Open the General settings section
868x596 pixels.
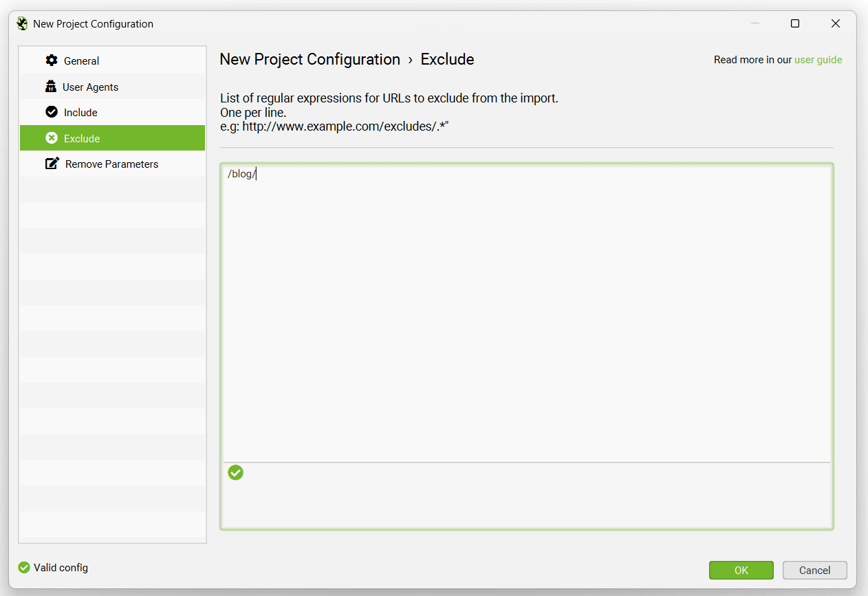click(x=112, y=60)
